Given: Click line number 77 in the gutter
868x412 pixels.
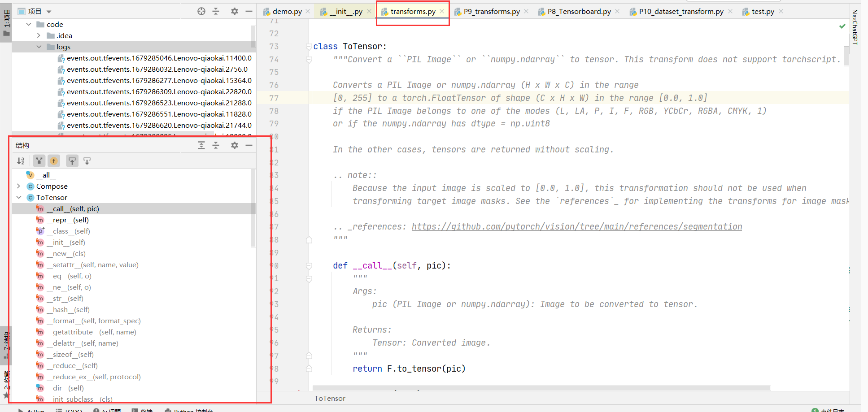Looking at the screenshot, I should pyautogui.click(x=274, y=98).
